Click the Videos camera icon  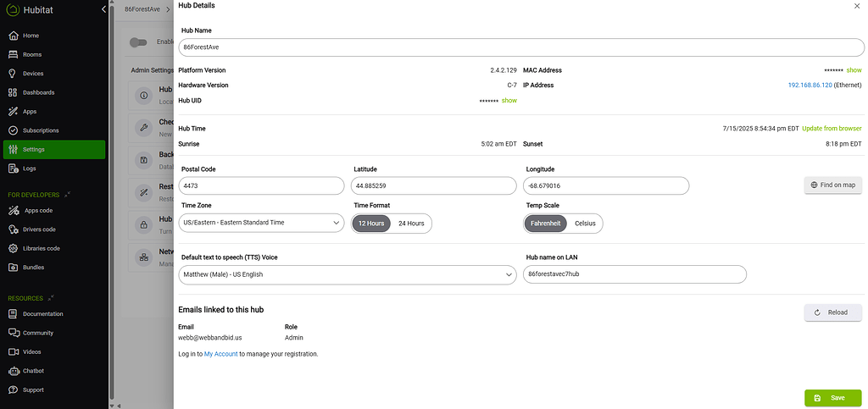(x=13, y=351)
